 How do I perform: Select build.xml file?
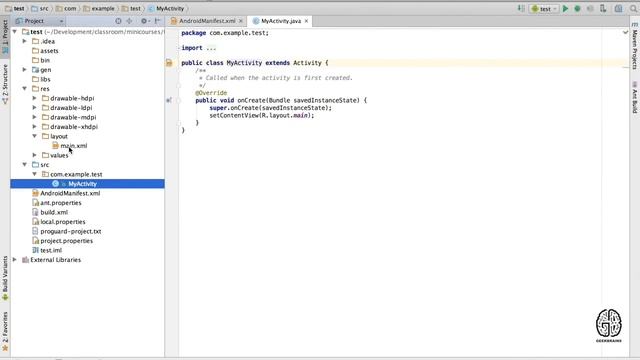54,212
